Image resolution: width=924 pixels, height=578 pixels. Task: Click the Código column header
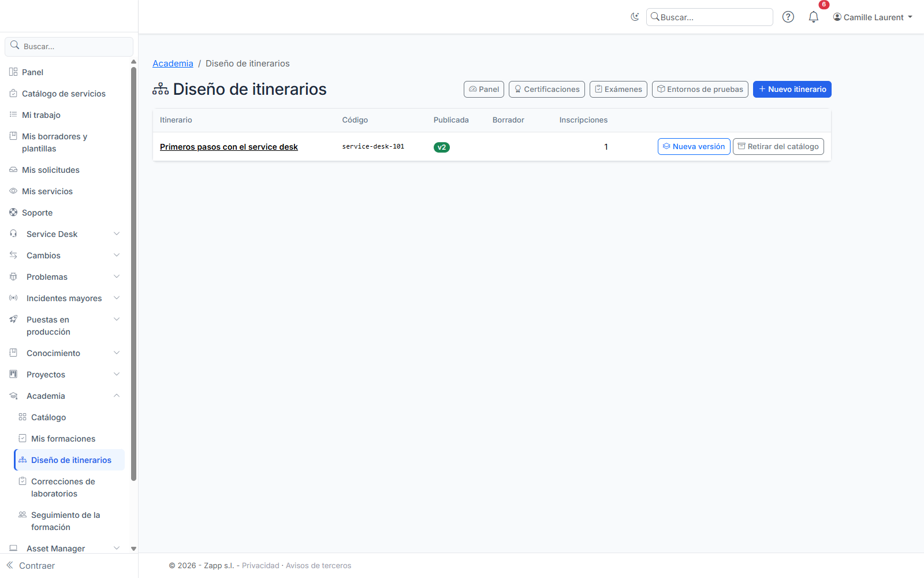click(x=355, y=120)
